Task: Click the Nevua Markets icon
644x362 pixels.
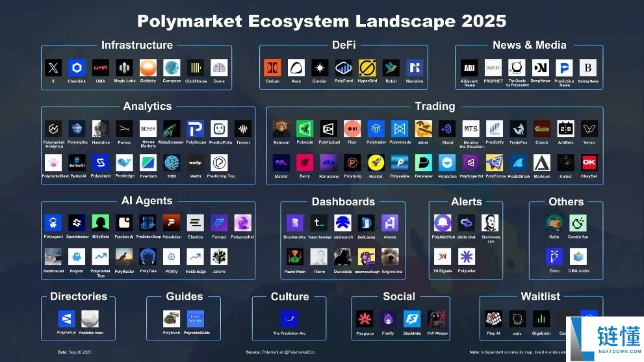Action: click(x=148, y=129)
